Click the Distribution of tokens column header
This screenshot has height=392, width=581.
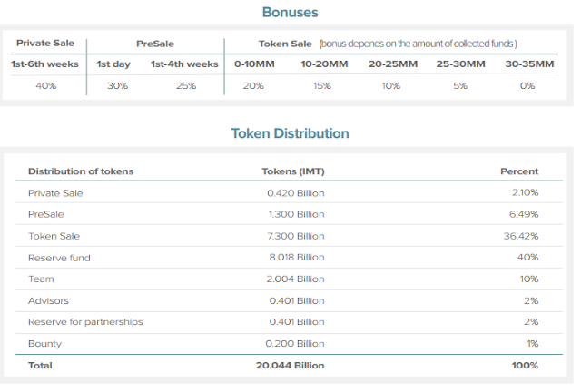(81, 171)
